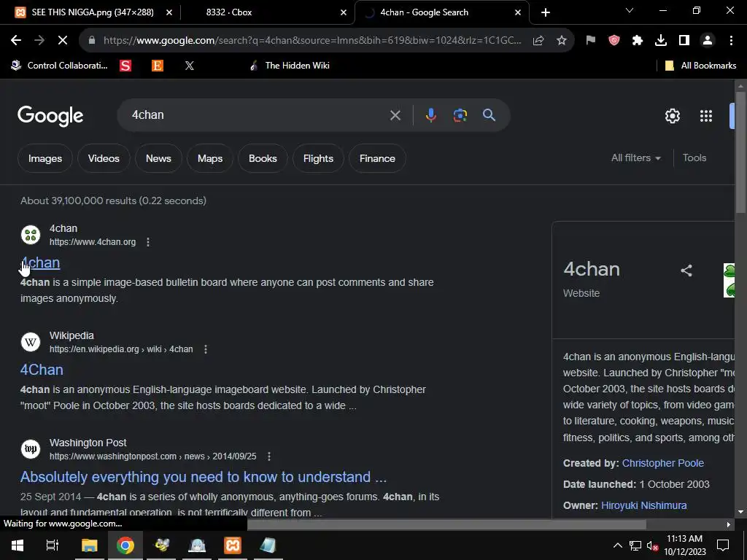Open the muted volume tray icon

(652, 545)
